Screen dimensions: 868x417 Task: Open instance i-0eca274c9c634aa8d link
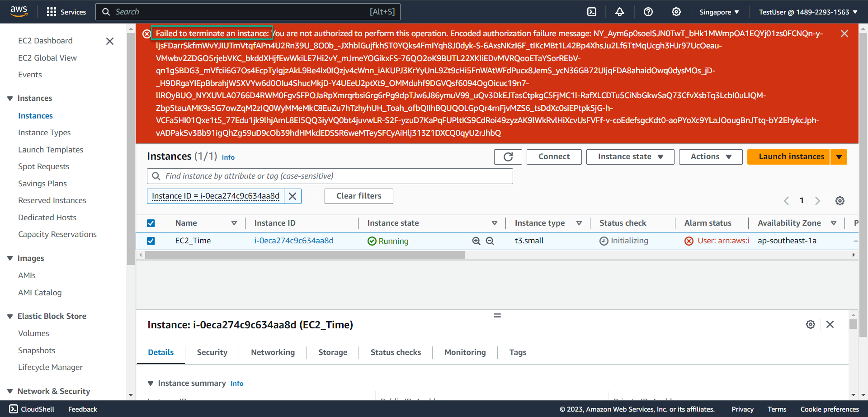(294, 241)
